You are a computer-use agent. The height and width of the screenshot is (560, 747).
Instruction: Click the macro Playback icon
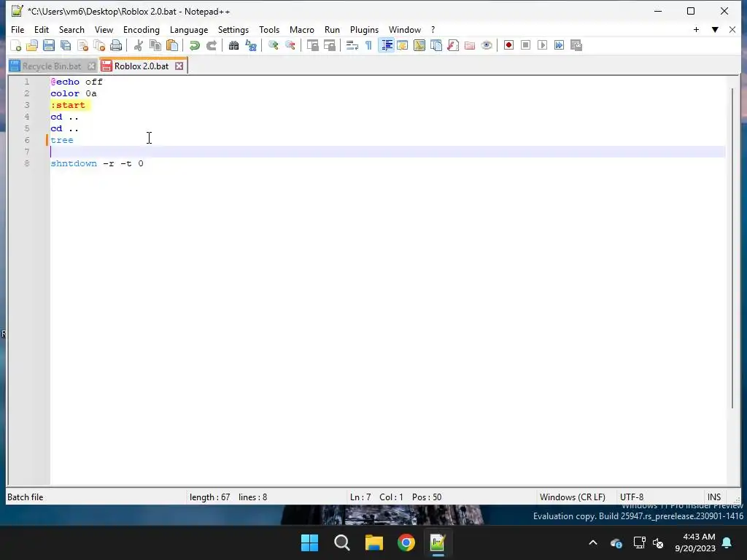542,45
